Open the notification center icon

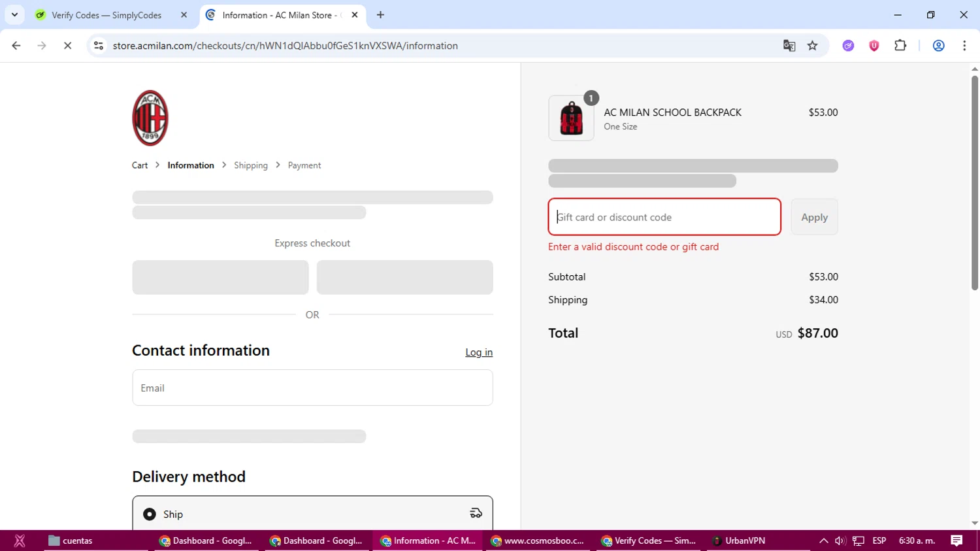(x=956, y=541)
